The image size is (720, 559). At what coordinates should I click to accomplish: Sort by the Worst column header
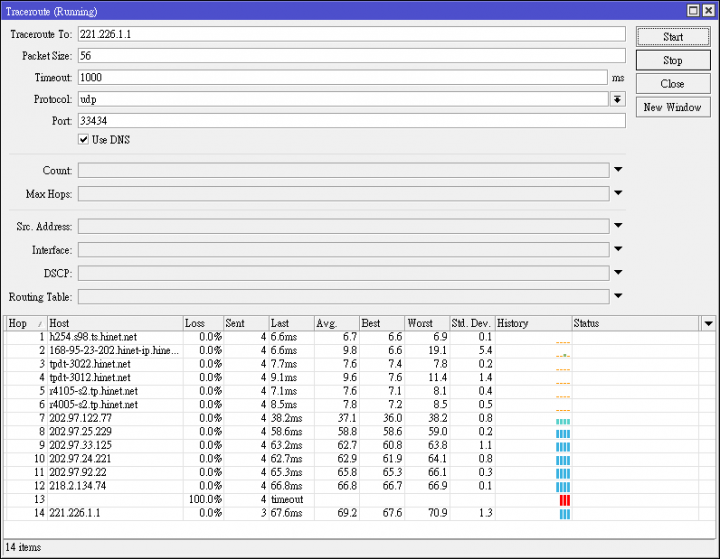[x=427, y=323]
